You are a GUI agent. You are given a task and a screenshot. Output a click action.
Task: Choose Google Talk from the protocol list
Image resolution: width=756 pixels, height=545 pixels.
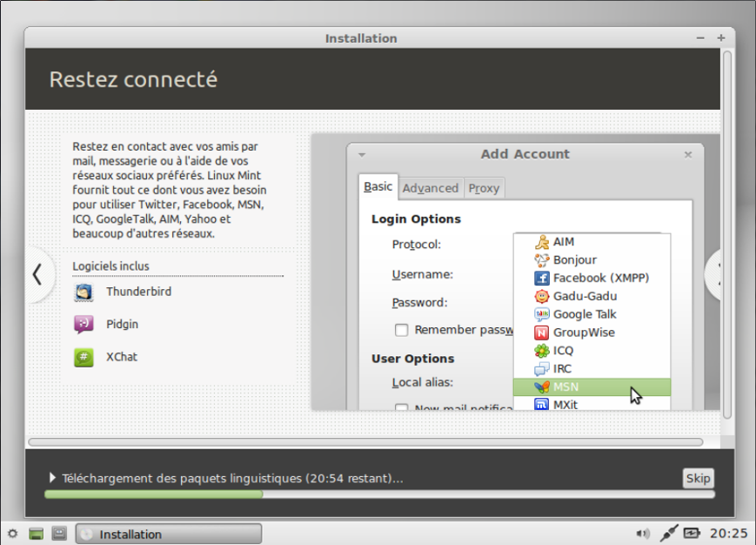pos(592,315)
